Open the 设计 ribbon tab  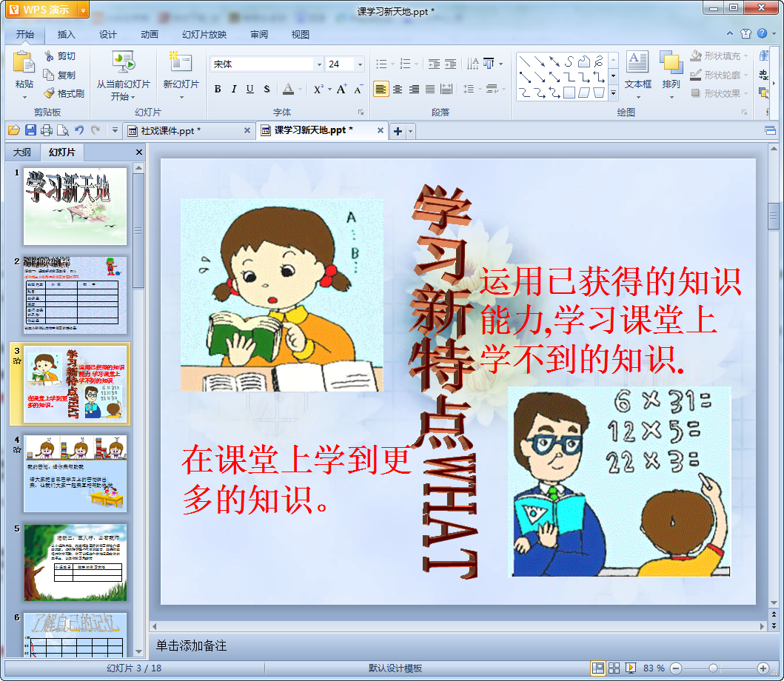107,35
